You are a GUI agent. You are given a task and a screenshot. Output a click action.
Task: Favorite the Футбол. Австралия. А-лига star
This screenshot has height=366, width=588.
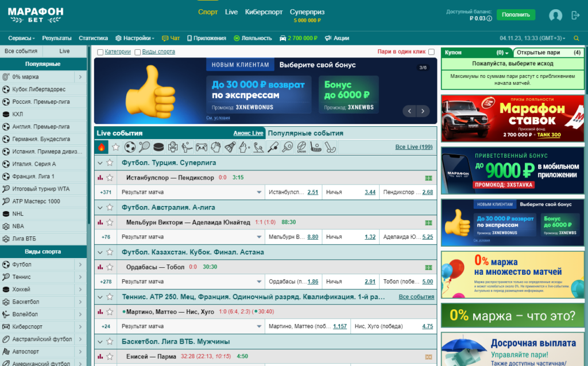click(x=110, y=207)
